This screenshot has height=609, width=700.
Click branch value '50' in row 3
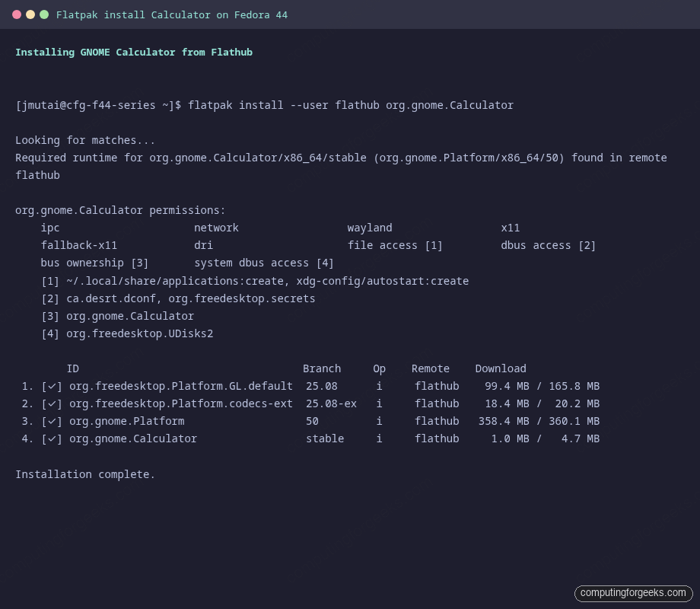coord(313,421)
